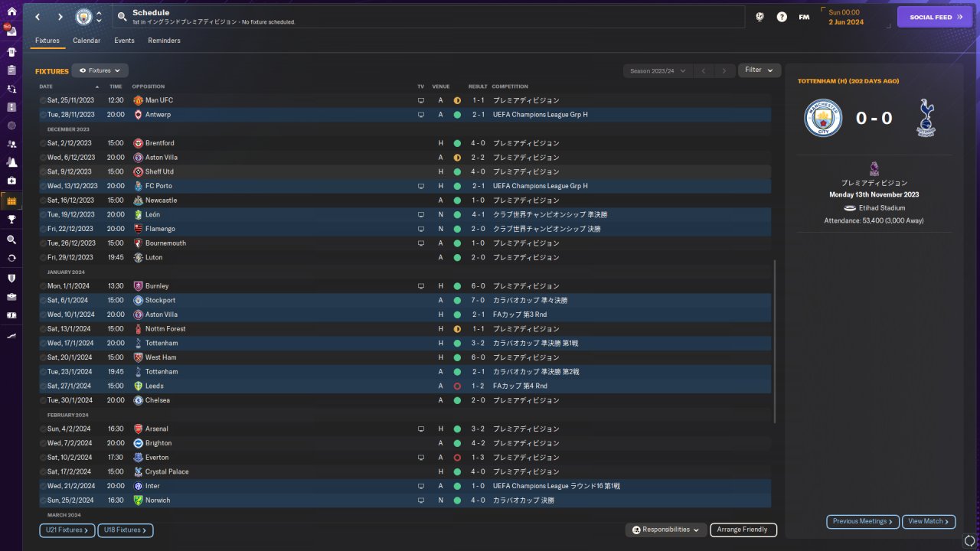Open the briefcase icon in the sidebar
The height and width of the screenshot is (551, 980).
click(11, 297)
